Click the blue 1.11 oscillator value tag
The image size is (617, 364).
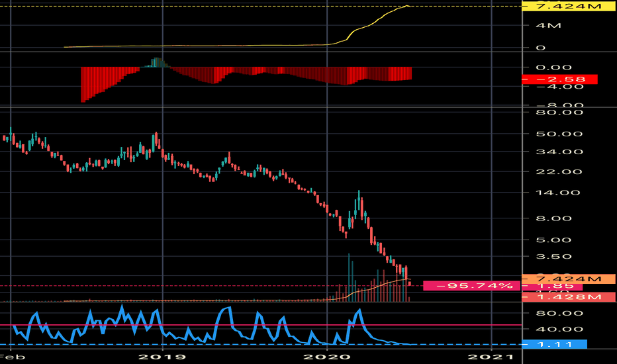pyautogui.click(x=554, y=344)
